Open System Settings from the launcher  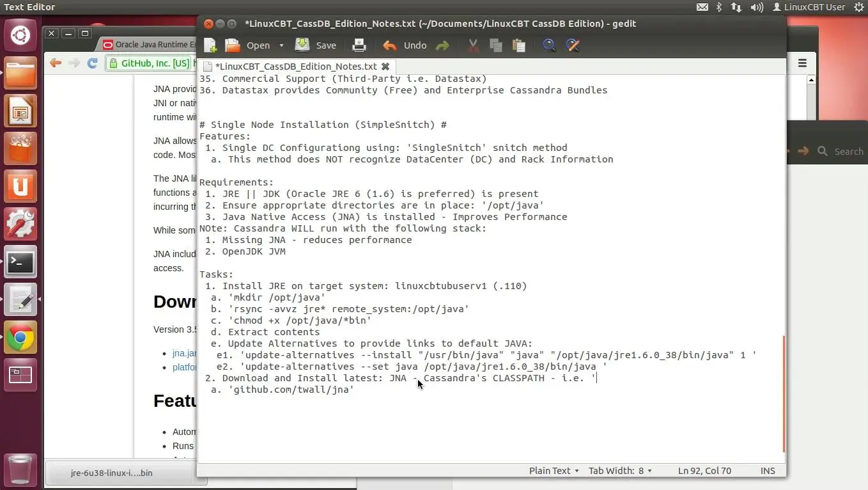[20, 224]
